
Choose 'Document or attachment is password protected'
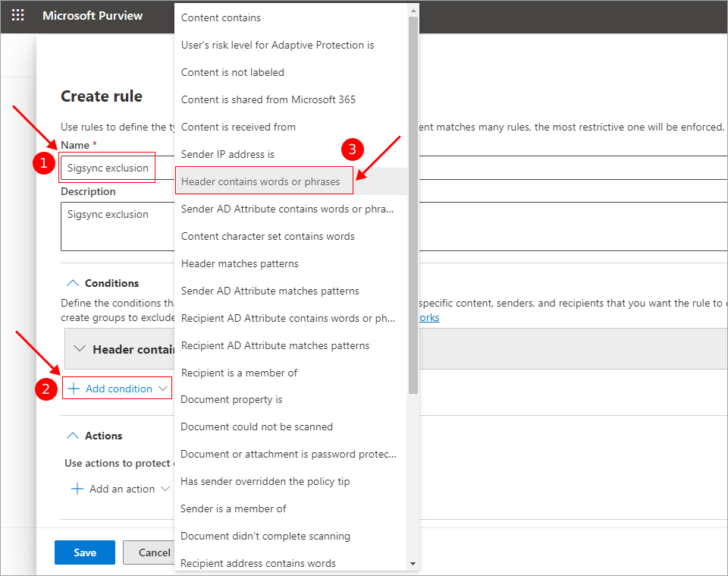tap(291, 455)
